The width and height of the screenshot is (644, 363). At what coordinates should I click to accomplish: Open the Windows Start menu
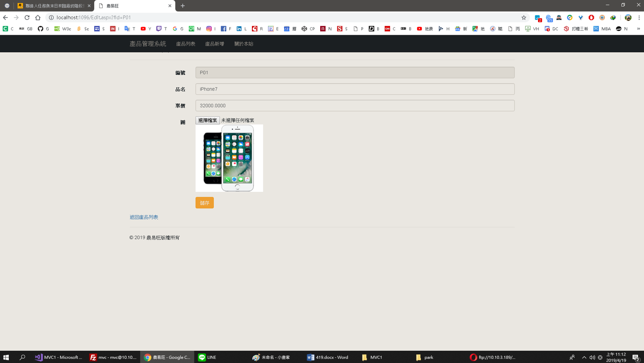[6, 357]
